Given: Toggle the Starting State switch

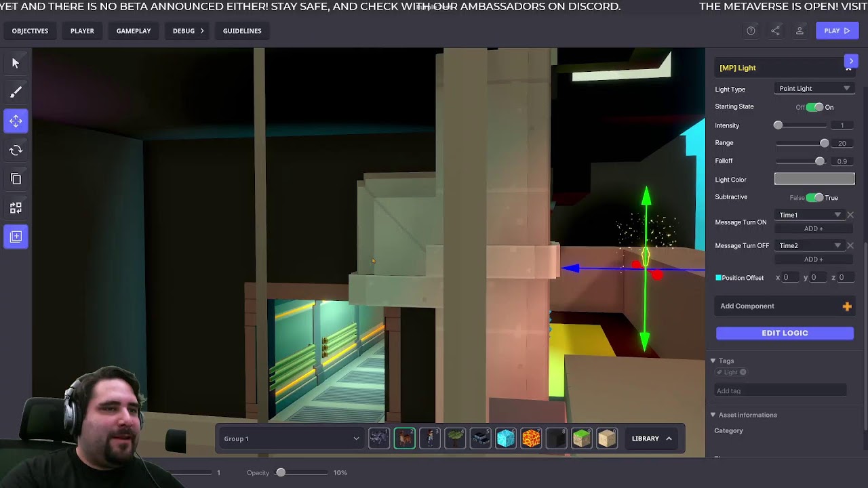Looking at the screenshot, I should [814, 107].
